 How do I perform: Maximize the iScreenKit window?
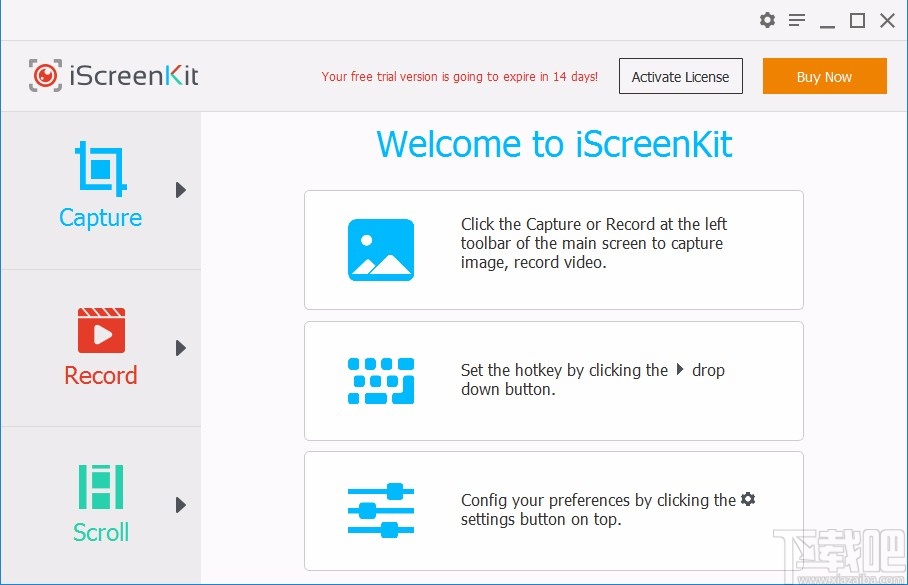pyautogui.click(x=858, y=21)
